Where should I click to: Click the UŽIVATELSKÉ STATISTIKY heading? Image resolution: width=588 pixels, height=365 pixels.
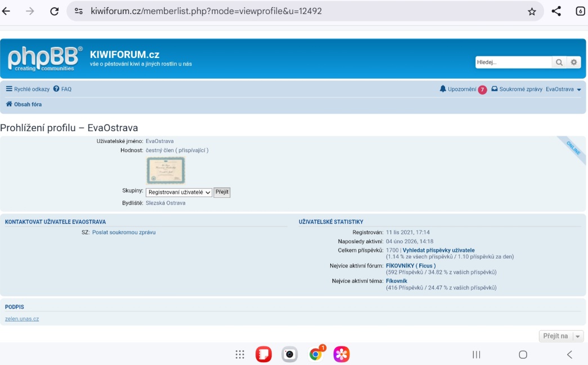coord(331,222)
